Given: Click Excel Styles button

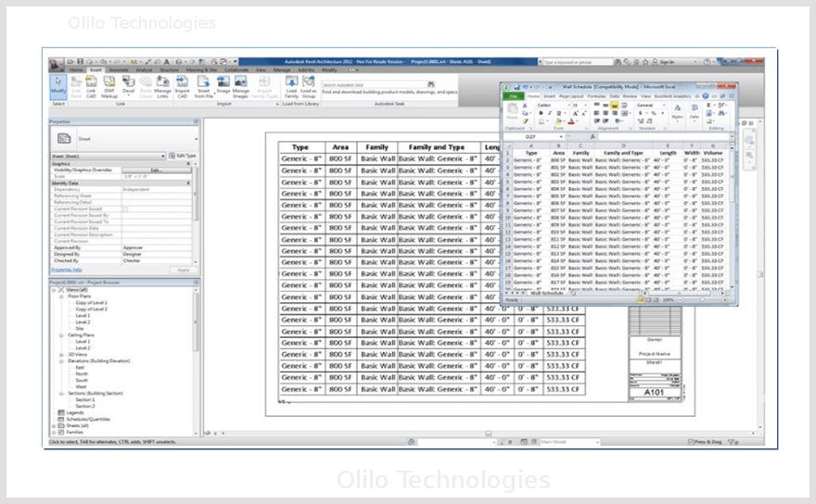Looking at the screenshot, I should [x=677, y=111].
